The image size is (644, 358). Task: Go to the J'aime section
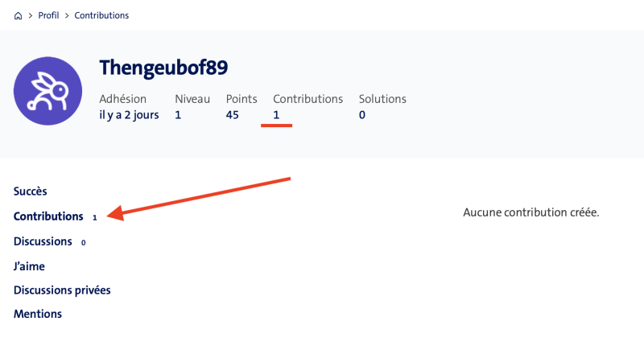point(29,265)
